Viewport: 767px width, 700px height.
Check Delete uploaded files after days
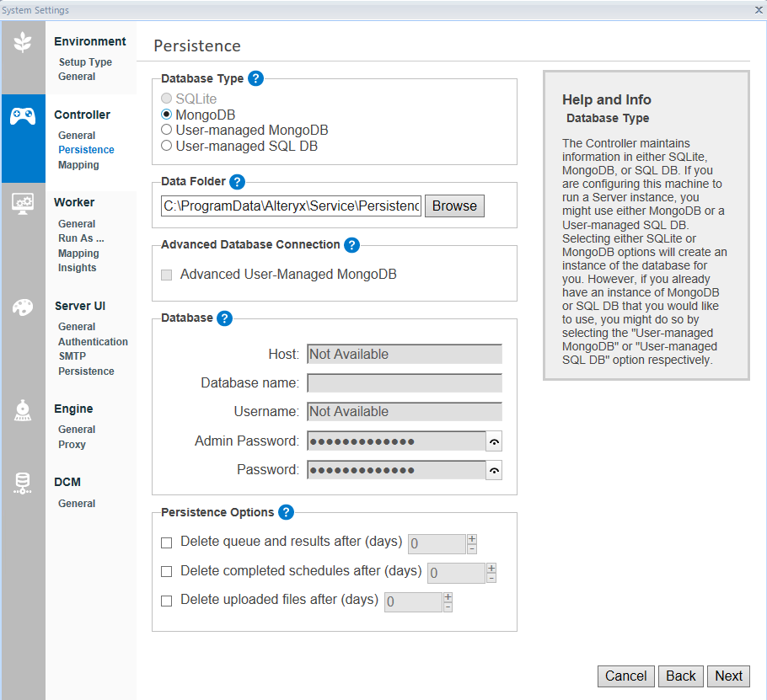click(x=166, y=601)
